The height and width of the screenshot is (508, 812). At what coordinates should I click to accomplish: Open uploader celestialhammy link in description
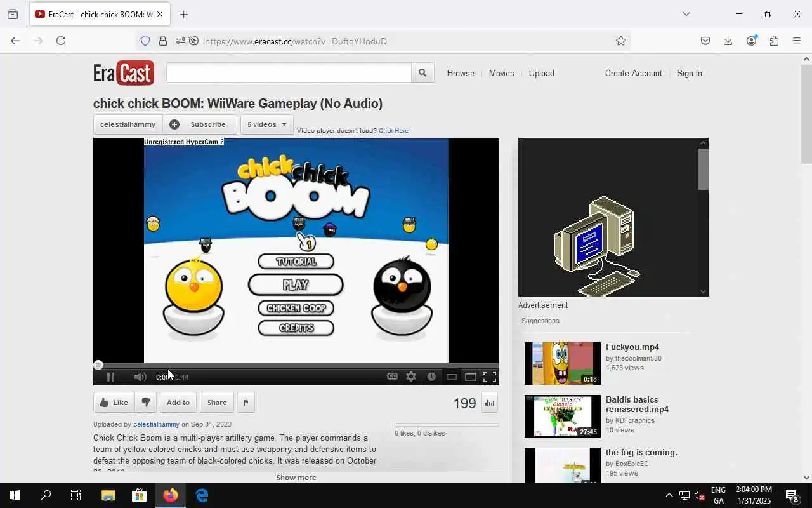click(x=156, y=424)
